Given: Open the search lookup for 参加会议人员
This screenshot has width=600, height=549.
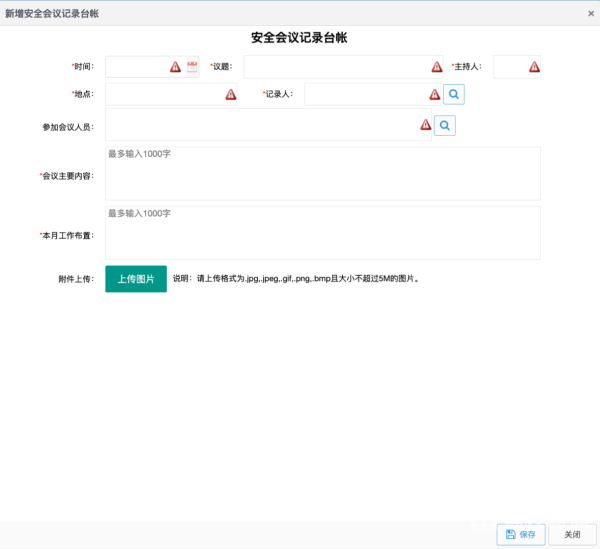Looking at the screenshot, I should pos(445,125).
